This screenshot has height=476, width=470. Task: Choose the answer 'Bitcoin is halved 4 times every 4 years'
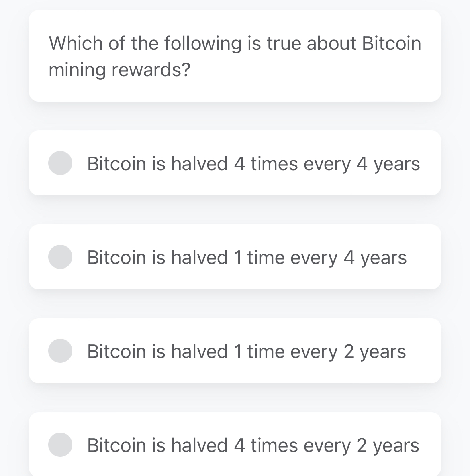coord(235,163)
